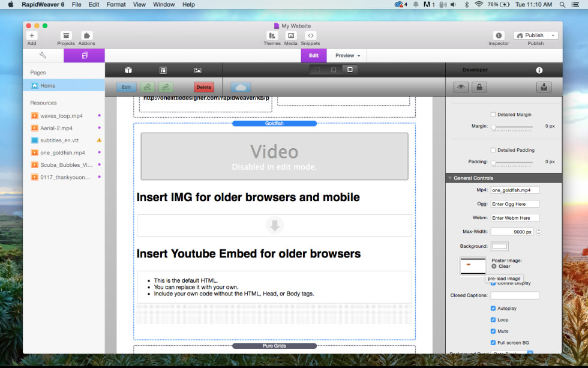This screenshot has width=588, height=368.
Task: Click the Mp4 input field
Action: 515,190
